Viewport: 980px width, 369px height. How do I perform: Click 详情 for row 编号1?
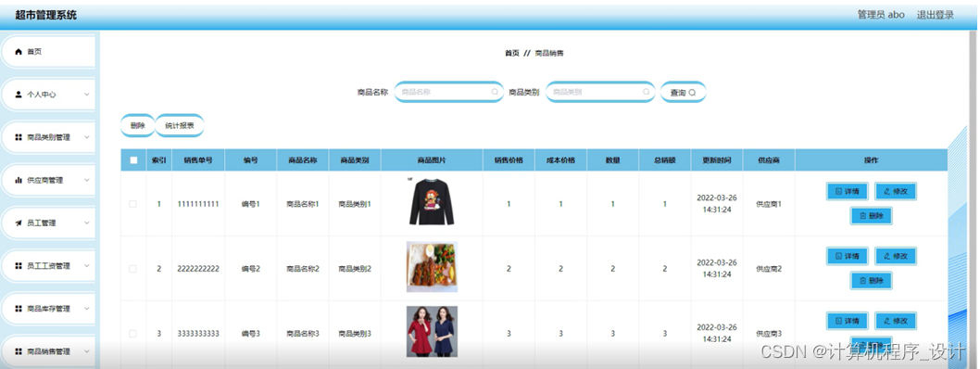click(847, 191)
